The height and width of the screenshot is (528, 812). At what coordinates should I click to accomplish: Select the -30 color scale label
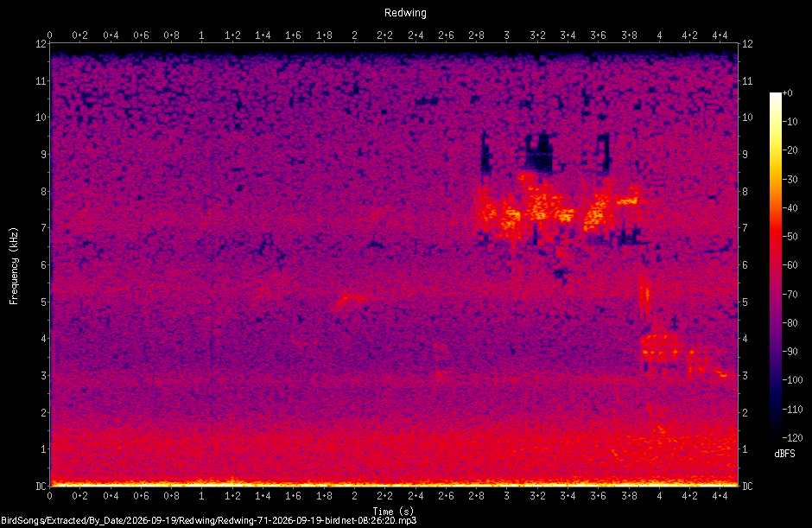pos(790,179)
